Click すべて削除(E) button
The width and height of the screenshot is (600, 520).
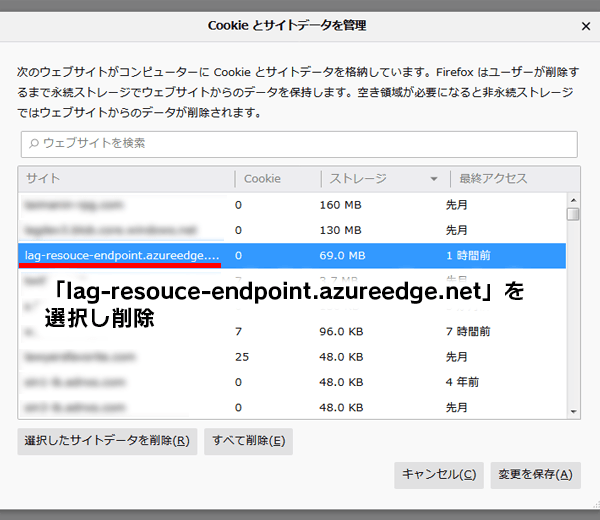[x=248, y=441]
